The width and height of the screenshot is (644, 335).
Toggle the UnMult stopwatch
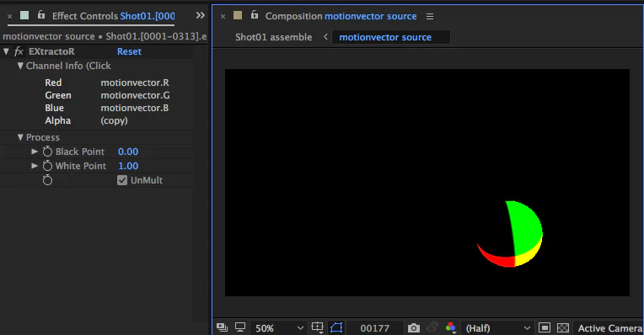[x=48, y=180]
